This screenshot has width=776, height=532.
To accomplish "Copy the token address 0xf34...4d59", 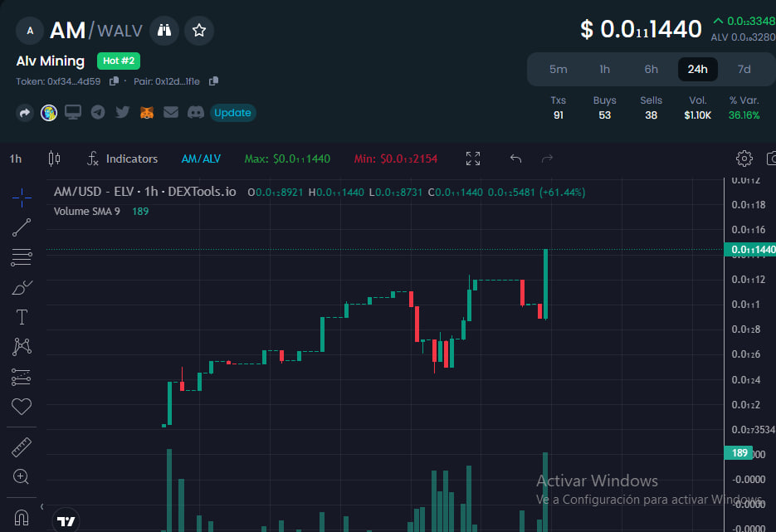I will click(116, 82).
